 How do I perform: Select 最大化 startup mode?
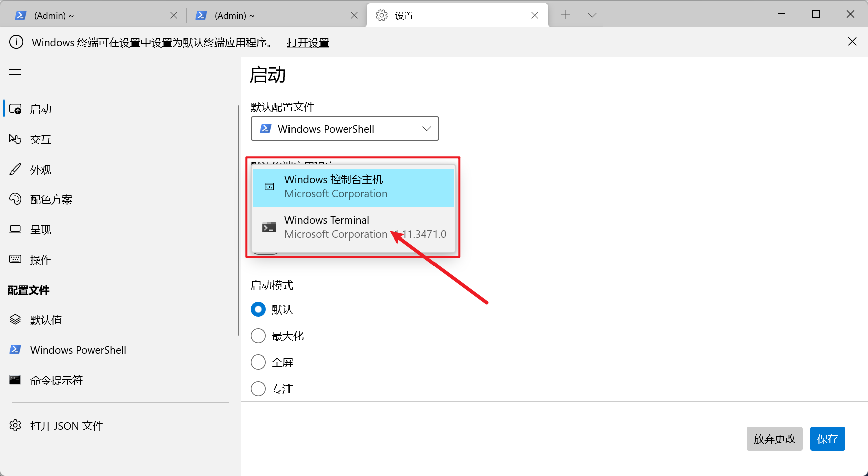tap(258, 335)
